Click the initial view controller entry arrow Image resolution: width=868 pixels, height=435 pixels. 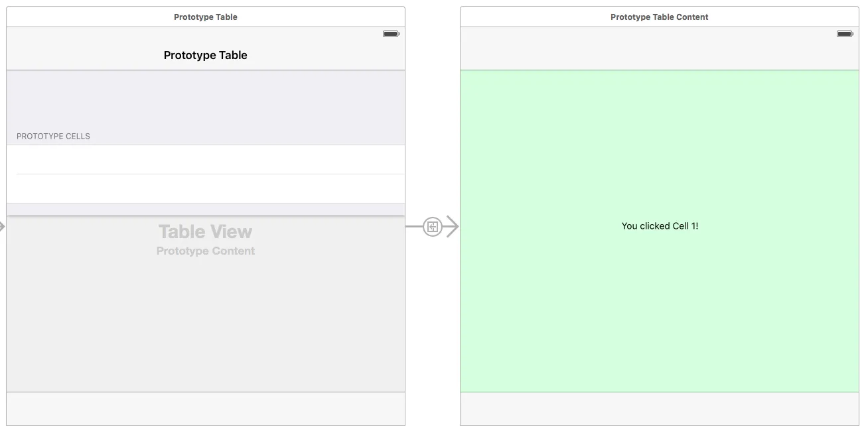click(x=2, y=227)
